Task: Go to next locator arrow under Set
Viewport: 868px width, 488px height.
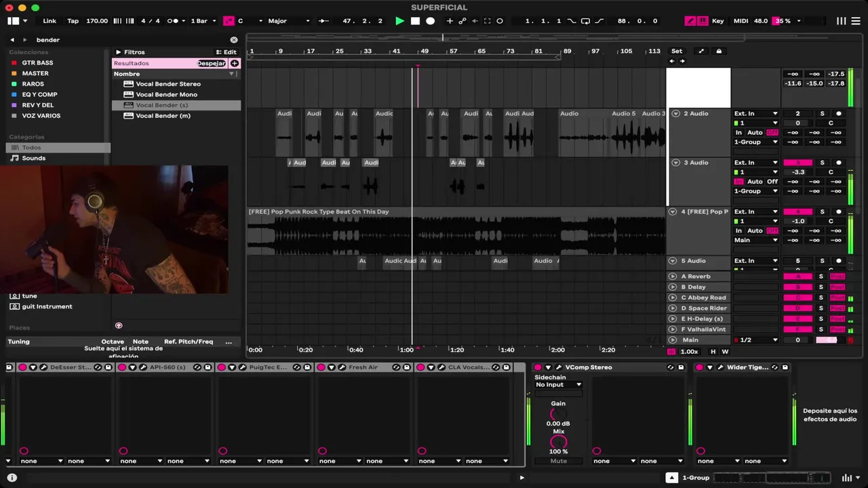Action: point(682,61)
